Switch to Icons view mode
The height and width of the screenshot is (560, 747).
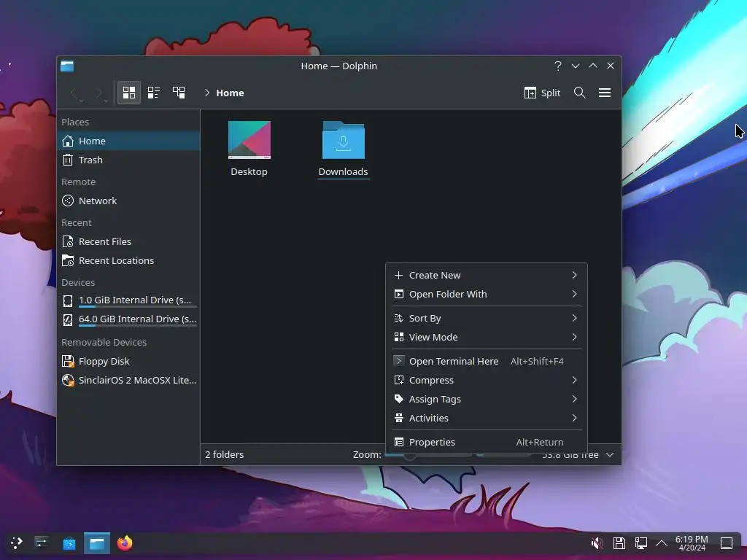point(129,93)
